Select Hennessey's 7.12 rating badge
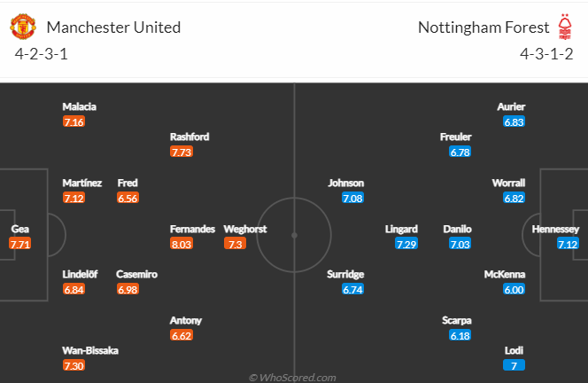 [x=568, y=244]
